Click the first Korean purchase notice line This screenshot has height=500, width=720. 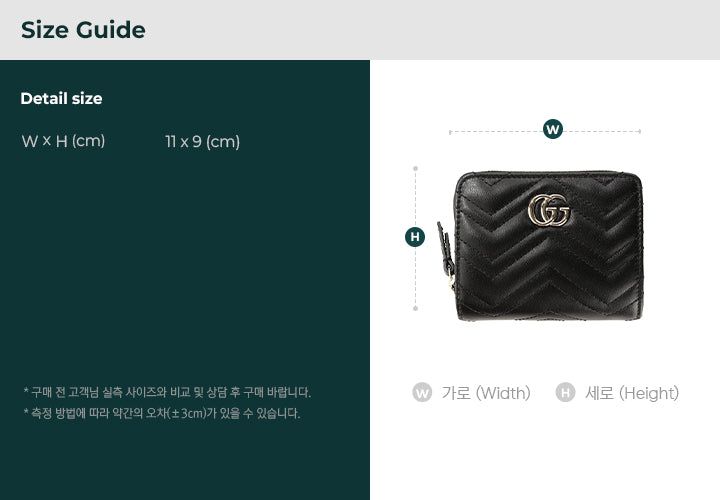click(167, 393)
